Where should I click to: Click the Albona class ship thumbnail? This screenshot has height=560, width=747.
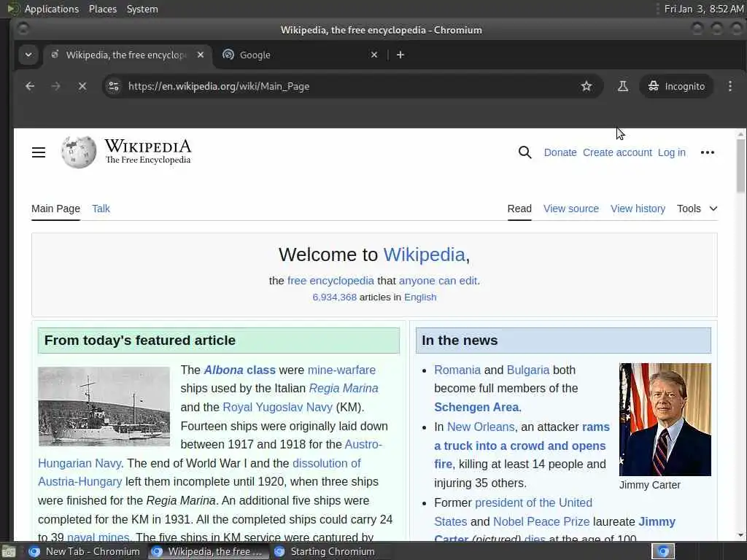[104, 406]
